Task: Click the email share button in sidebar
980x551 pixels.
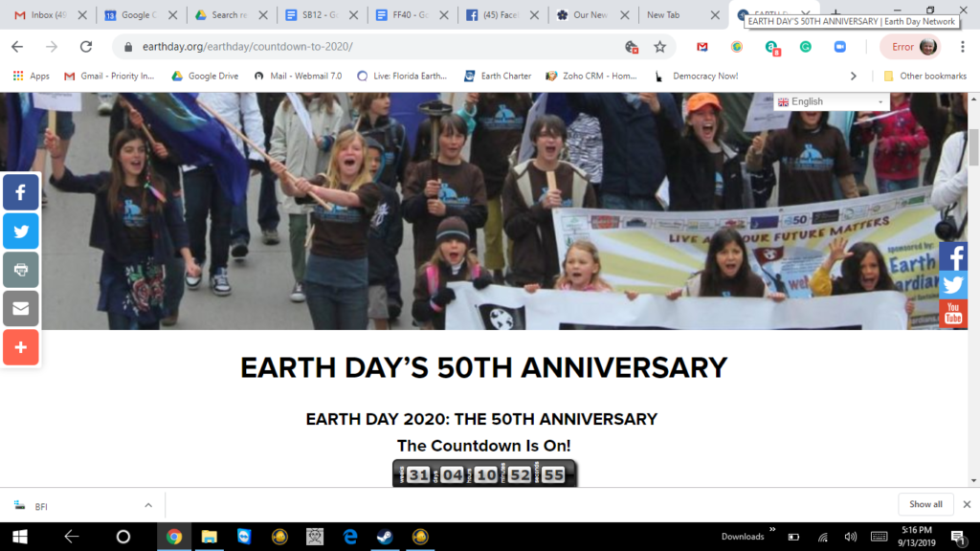Action: [21, 309]
